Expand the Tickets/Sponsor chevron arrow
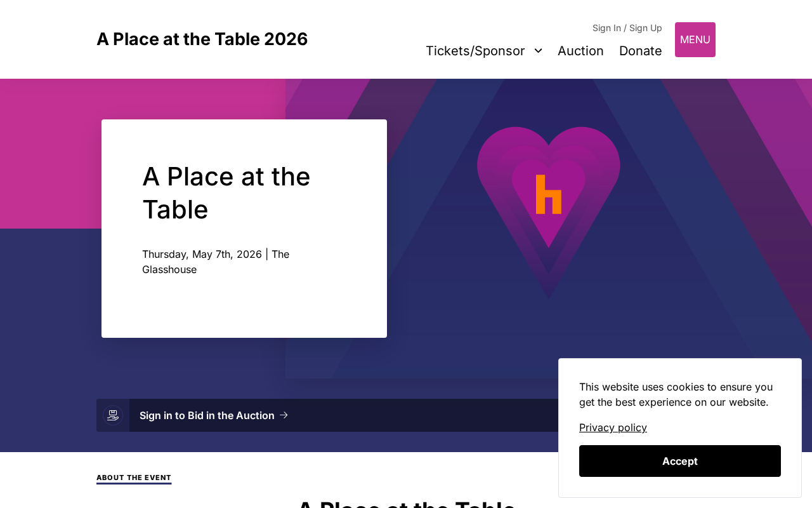 538,51
